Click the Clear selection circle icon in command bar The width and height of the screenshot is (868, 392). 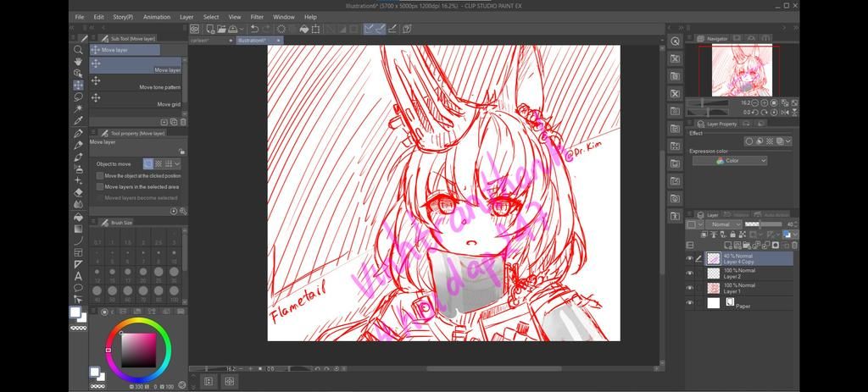tap(281, 29)
